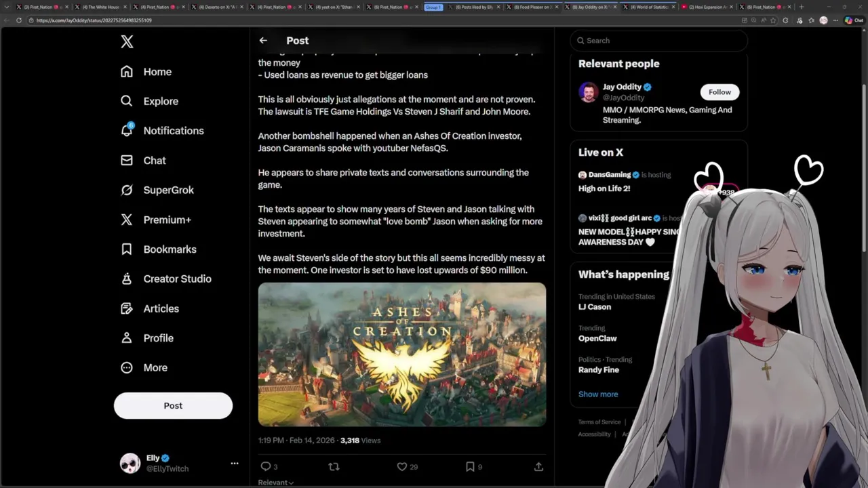Open a new browser tab
The width and height of the screenshot is (868, 488).
tap(802, 7)
